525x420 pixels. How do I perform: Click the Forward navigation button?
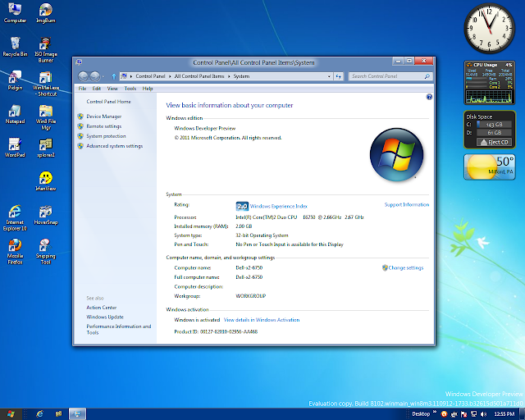[95, 76]
